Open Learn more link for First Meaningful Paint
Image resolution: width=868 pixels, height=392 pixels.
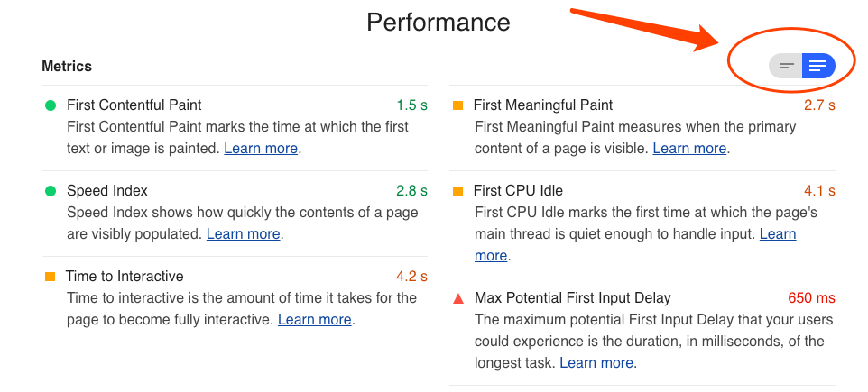coord(689,148)
